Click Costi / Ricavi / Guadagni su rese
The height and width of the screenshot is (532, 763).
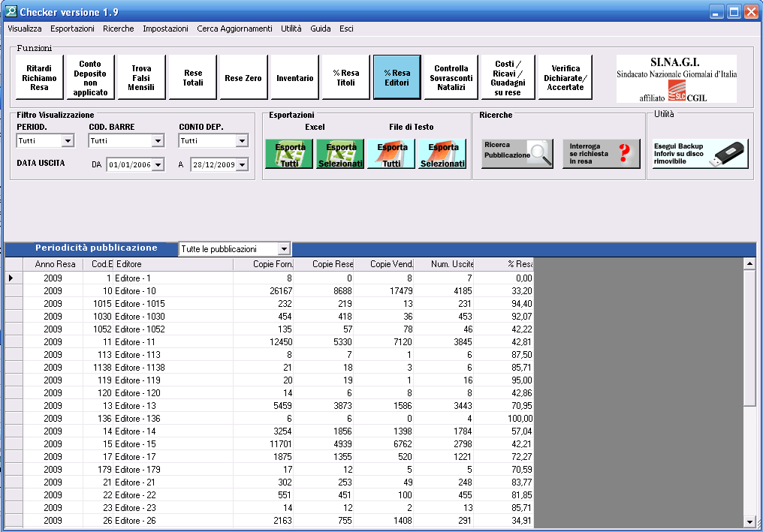point(508,77)
